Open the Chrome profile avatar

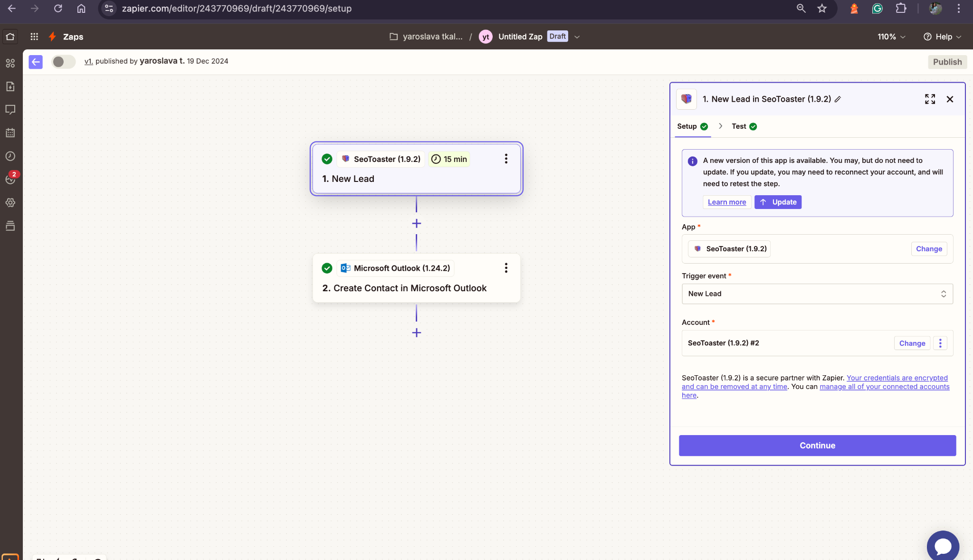click(x=935, y=9)
